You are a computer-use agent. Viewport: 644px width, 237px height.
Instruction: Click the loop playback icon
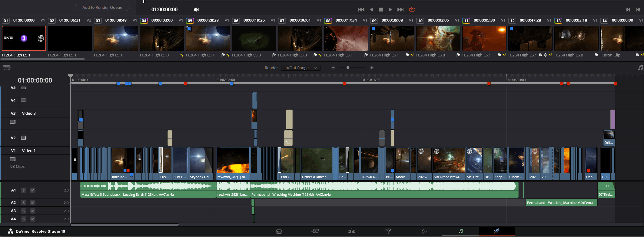[412, 9]
